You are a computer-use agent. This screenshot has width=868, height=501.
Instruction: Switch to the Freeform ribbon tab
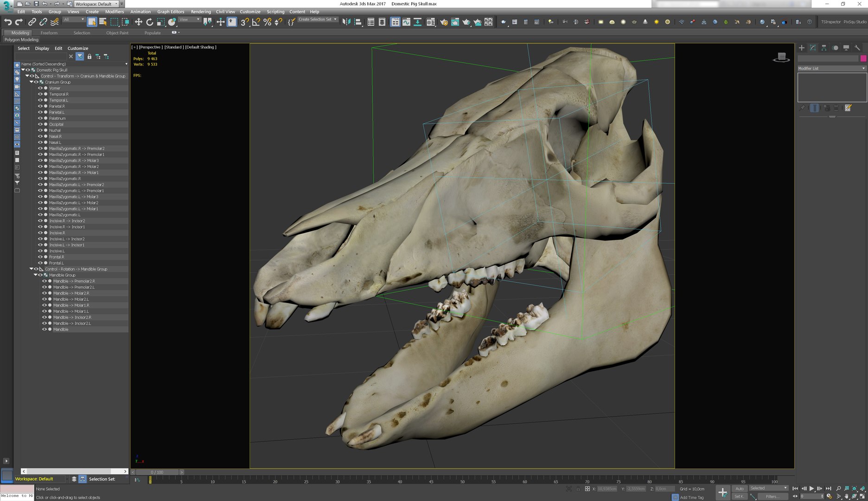[x=49, y=33]
